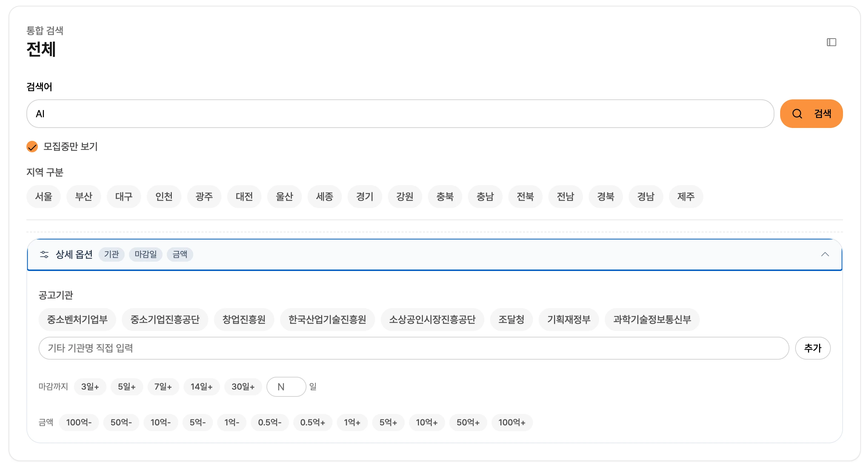
Task: Select the 경기 region chip
Action: [x=364, y=197]
